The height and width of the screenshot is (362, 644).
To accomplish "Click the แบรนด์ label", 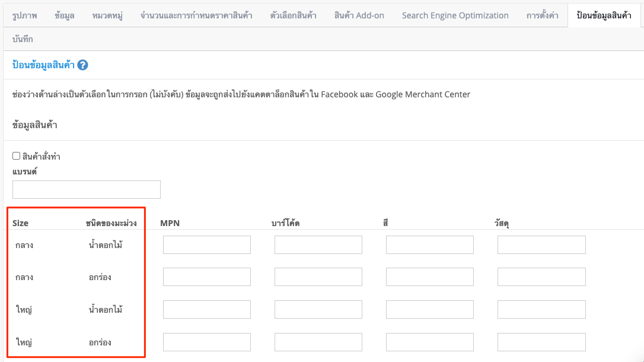I will 25,172.
